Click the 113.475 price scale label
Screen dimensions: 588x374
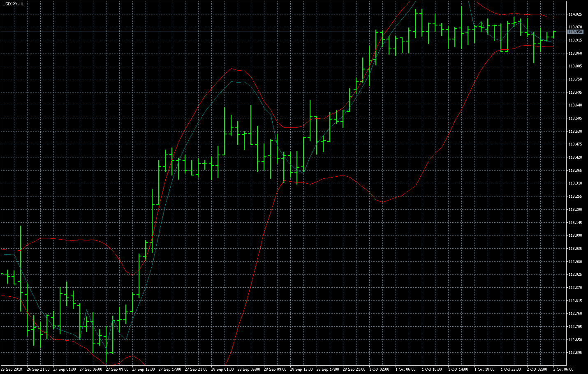pos(575,144)
